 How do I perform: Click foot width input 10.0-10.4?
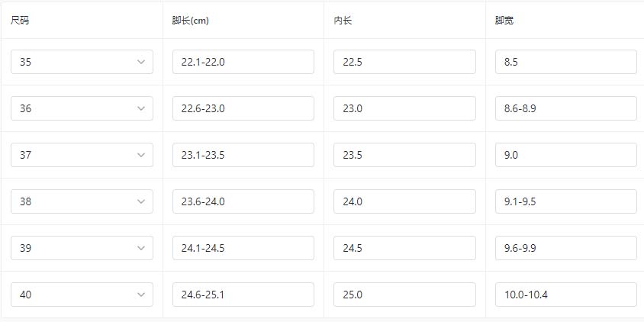pos(565,295)
